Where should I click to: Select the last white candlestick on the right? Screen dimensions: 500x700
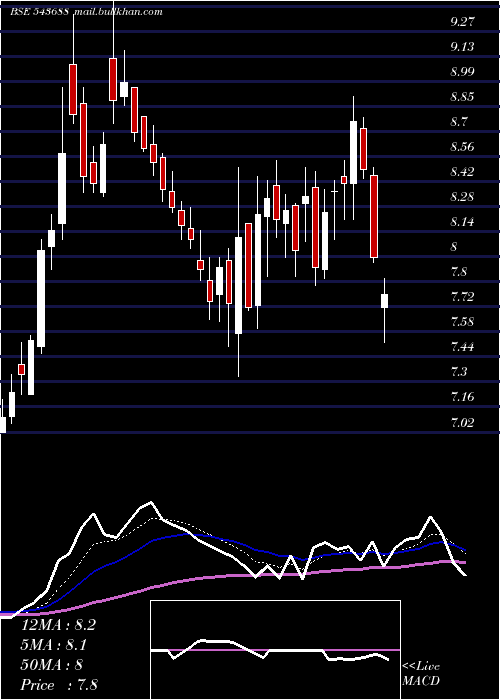384,301
